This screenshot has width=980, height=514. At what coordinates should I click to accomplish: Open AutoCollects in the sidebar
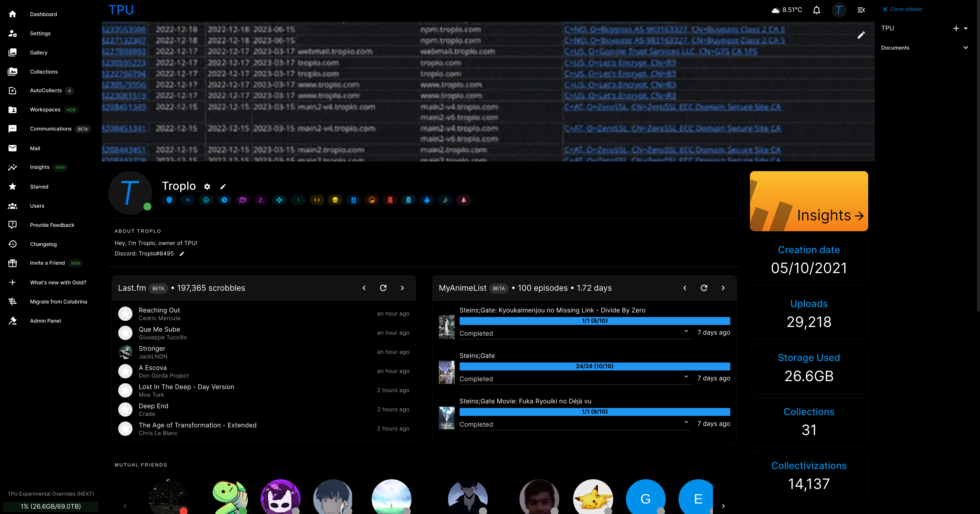(46, 90)
